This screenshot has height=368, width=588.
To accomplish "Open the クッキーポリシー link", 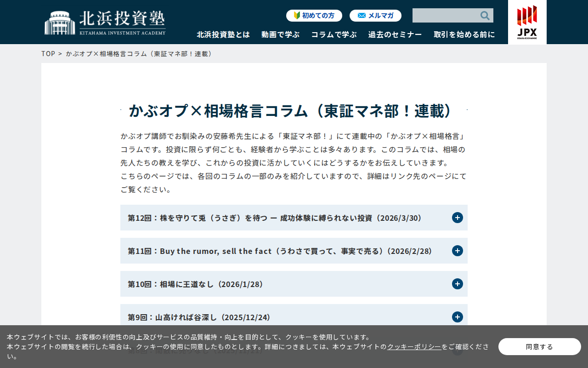I will point(414,347).
